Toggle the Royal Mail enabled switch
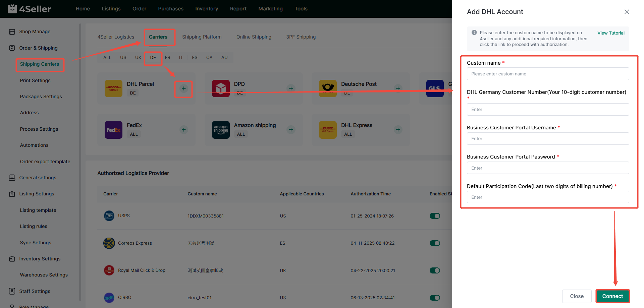 tap(435, 270)
